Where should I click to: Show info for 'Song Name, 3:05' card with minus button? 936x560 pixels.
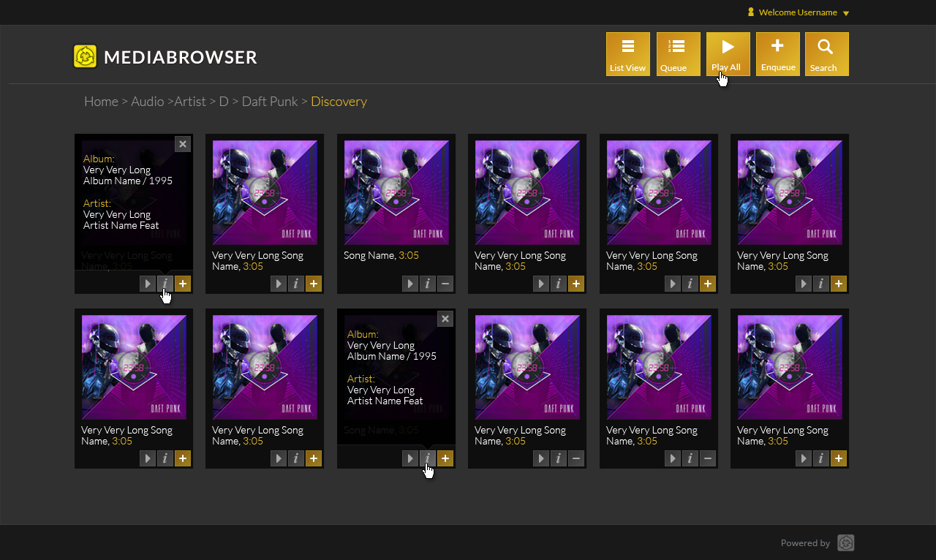[428, 284]
